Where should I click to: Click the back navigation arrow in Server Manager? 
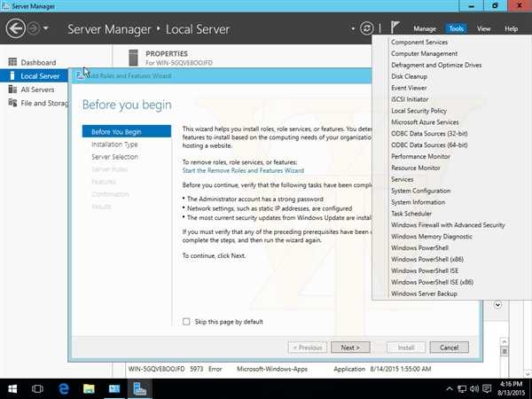coord(16,28)
